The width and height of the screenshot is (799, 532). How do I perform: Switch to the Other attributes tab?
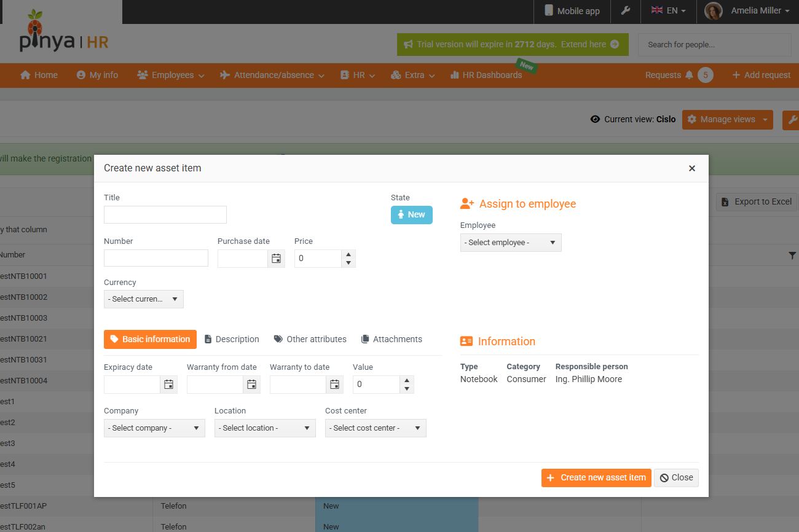pyautogui.click(x=310, y=339)
